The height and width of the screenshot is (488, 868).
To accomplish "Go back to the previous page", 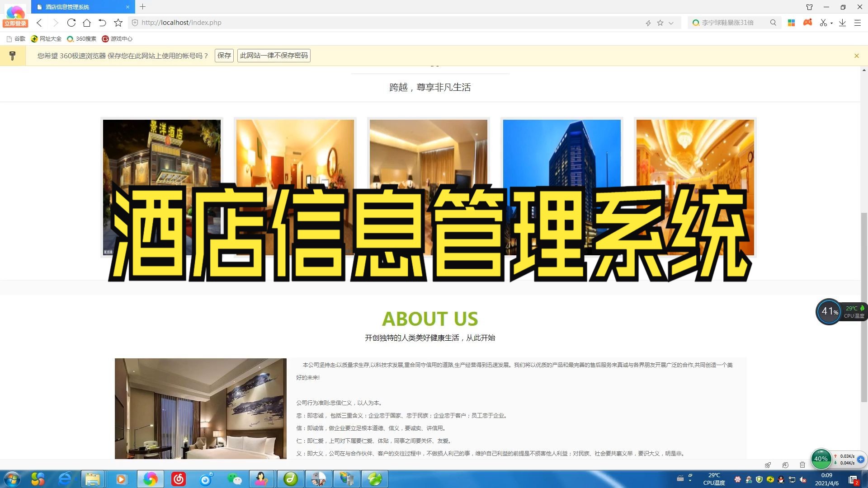I will (x=39, y=23).
